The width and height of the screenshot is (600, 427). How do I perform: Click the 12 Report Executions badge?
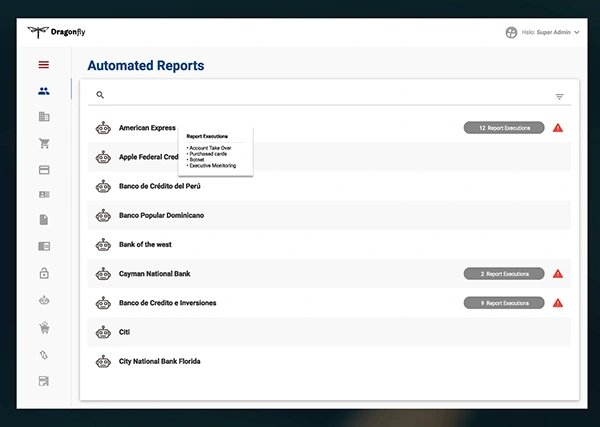click(x=504, y=128)
